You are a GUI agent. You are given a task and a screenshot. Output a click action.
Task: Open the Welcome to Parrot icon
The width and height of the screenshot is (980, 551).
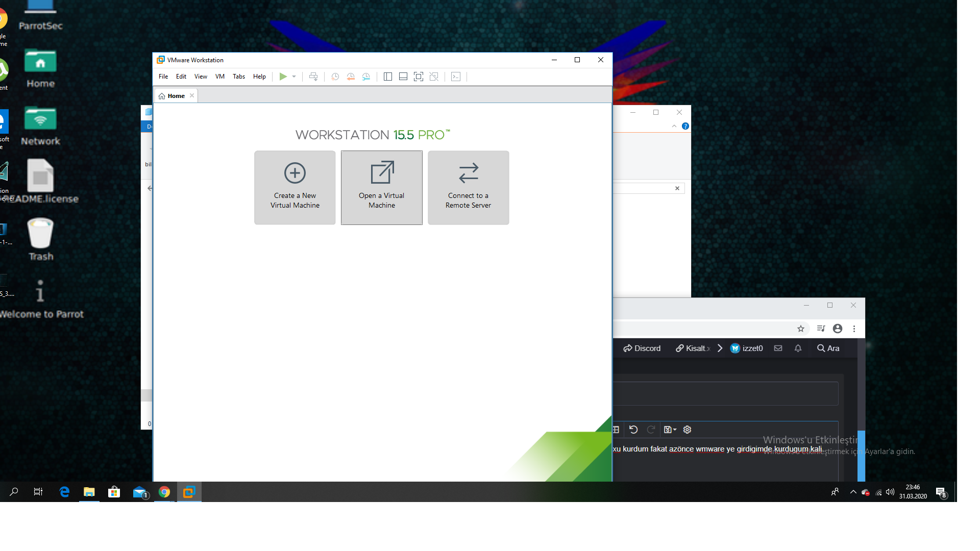coord(41,299)
